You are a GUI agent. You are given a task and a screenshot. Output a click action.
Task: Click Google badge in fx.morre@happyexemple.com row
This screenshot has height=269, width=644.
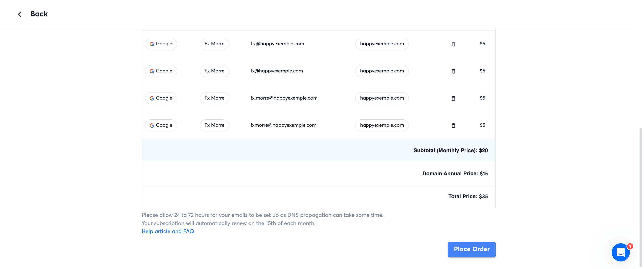click(161, 98)
